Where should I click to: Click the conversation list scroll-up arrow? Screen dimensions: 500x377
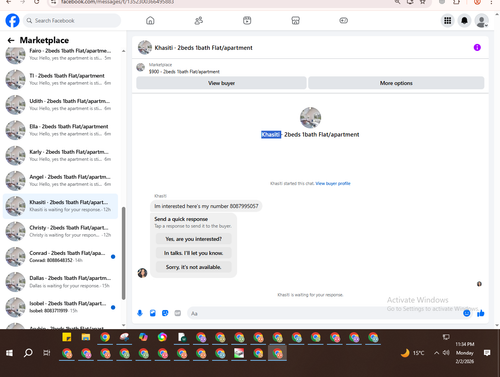click(x=124, y=51)
